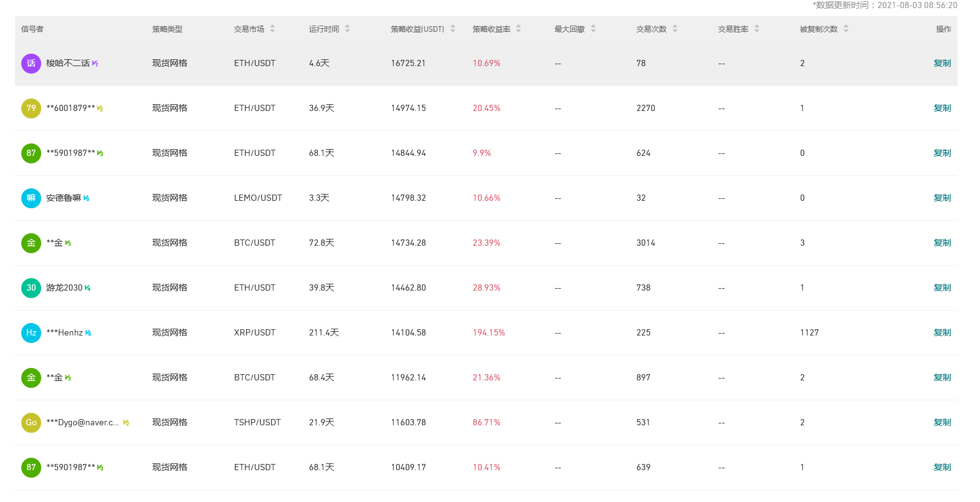This screenshot has width=980, height=502.
Task: Click 194.15% return rate value
Action: pos(489,333)
